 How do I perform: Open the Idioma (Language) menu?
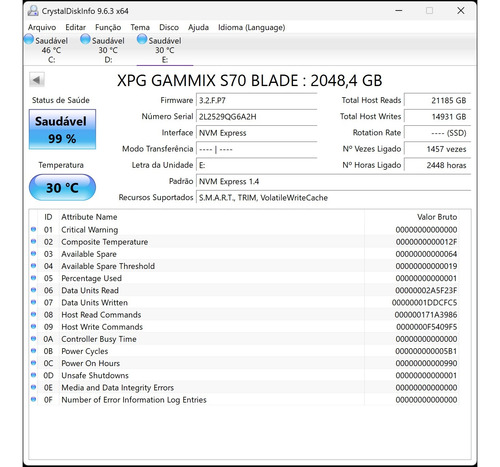(x=252, y=27)
